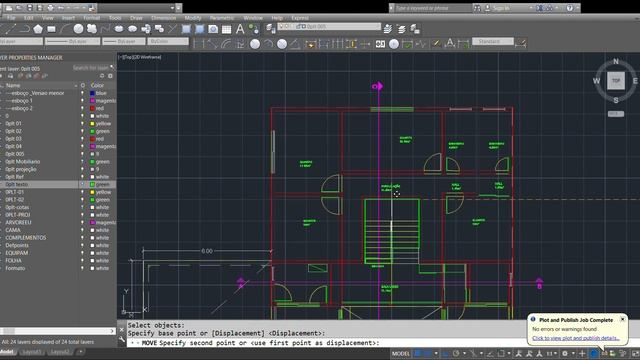This screenshot has width=640, height=360.
Task: Click to view plot and publish details link
Action: pyautogui.click(x=576, y=338)
